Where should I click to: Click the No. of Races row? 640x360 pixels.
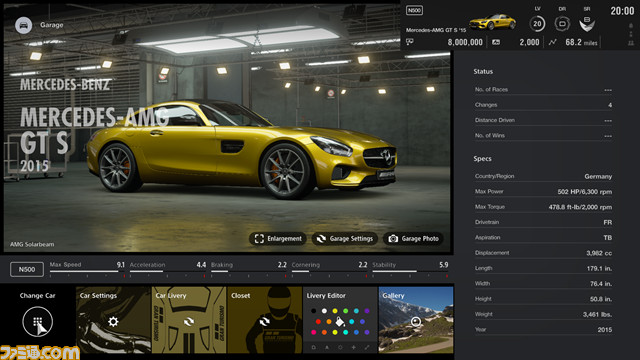(543, 90)
